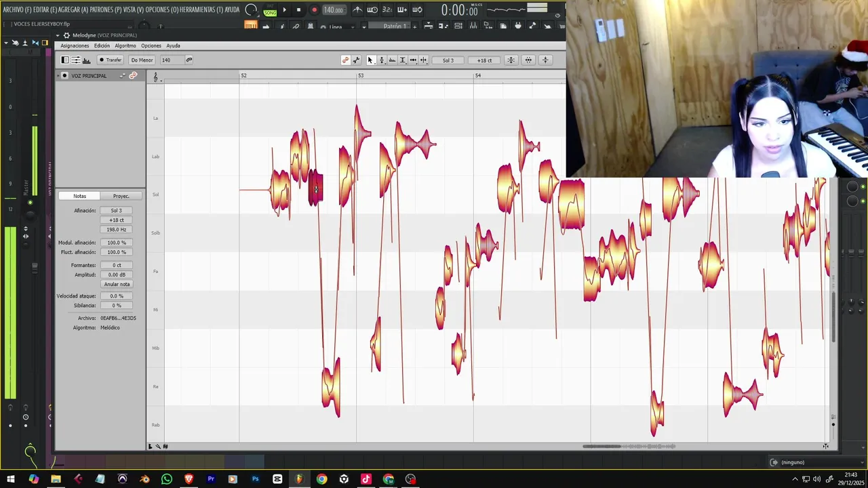Open Blender from the taskbar
Image resolution: width=868 pixels, height=488 pixels.
coord(144,479)
